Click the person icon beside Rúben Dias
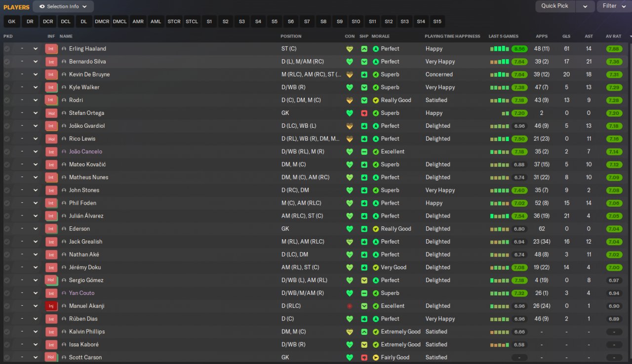632x364 pixels. [x=64, y=319]
